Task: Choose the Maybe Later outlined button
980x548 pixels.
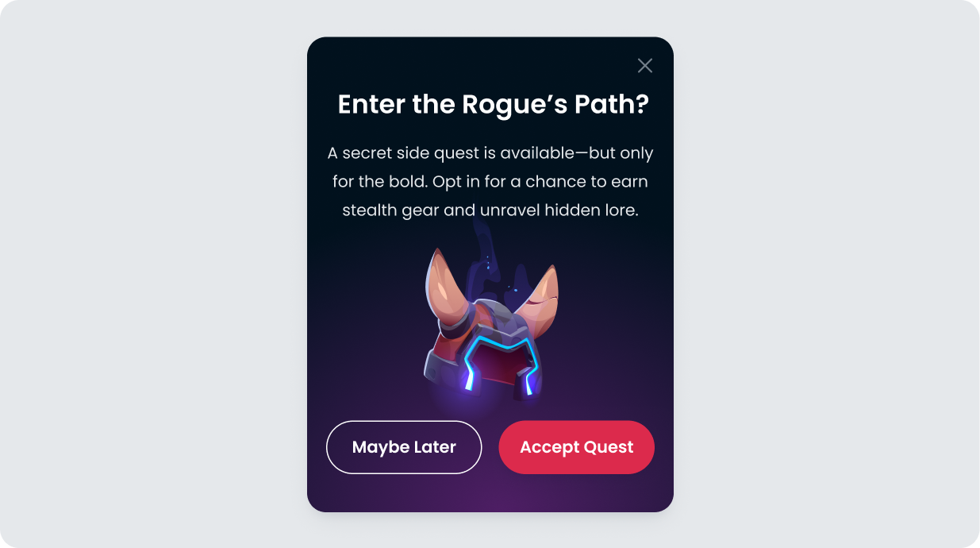Action: 404,447
